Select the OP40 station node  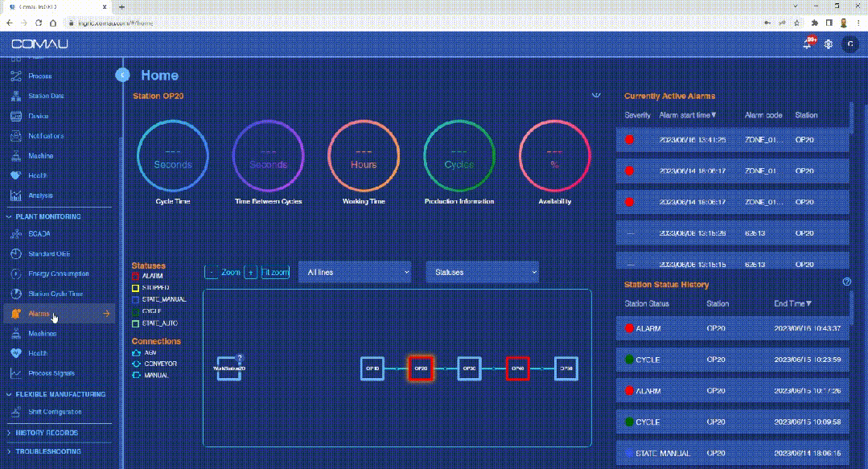point(517,368)
